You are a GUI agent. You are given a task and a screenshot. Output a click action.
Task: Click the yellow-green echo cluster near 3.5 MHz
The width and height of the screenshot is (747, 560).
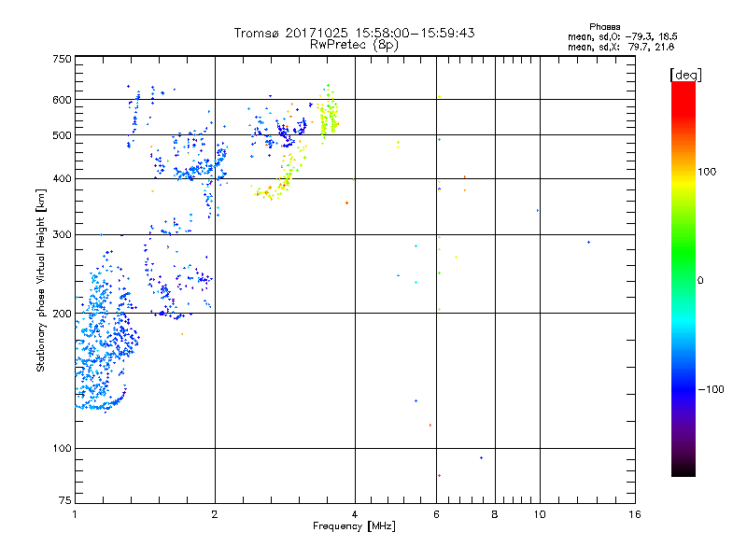pyautogui.click(x=329, y=115)
